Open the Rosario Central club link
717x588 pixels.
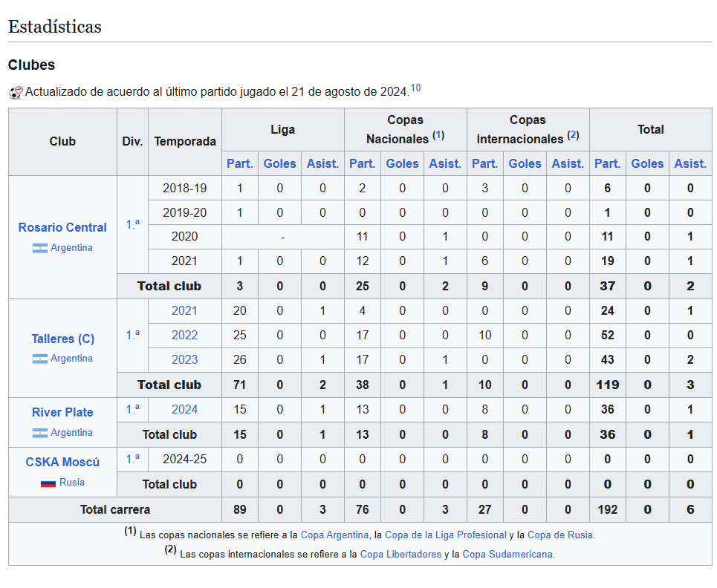pos(62,227)
